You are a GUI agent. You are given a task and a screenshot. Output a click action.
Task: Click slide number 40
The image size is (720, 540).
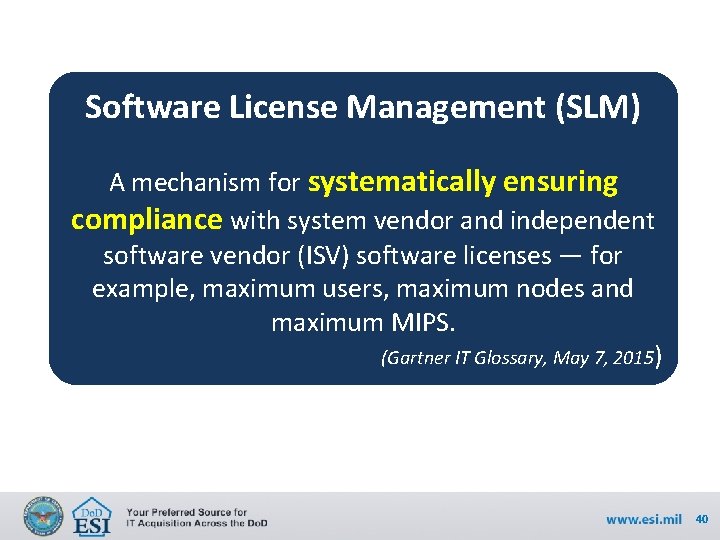pyautogui.click(x=702, y=519)
